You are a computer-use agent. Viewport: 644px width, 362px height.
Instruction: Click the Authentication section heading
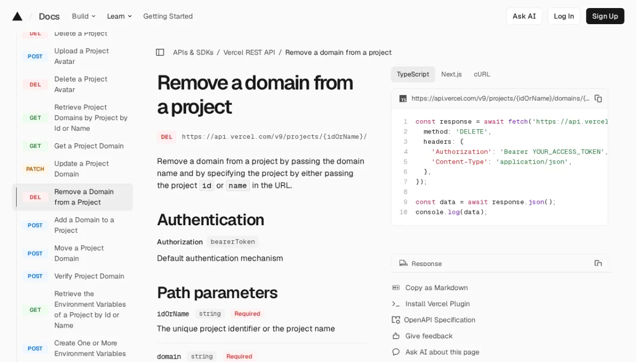(x=210, y=220)
